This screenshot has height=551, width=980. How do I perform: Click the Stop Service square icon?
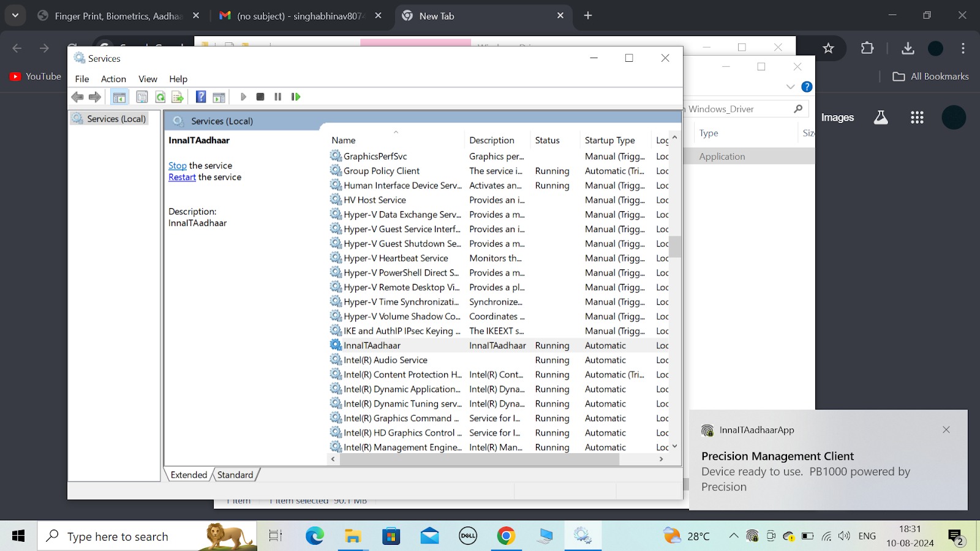pos(260,97)
